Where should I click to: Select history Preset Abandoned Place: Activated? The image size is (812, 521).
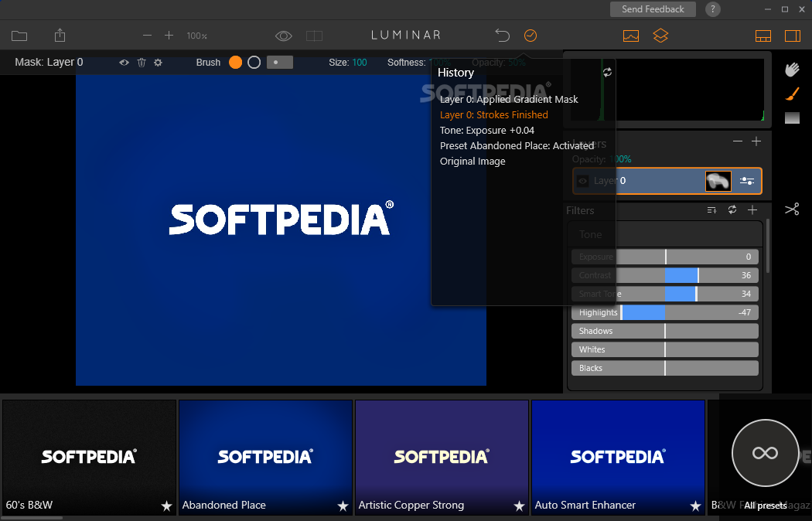click(517, 146)
